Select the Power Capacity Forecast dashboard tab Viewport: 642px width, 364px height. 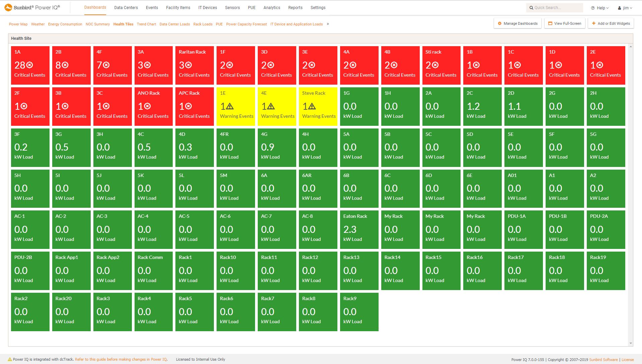pyautogui.click(x=246, y=24)
